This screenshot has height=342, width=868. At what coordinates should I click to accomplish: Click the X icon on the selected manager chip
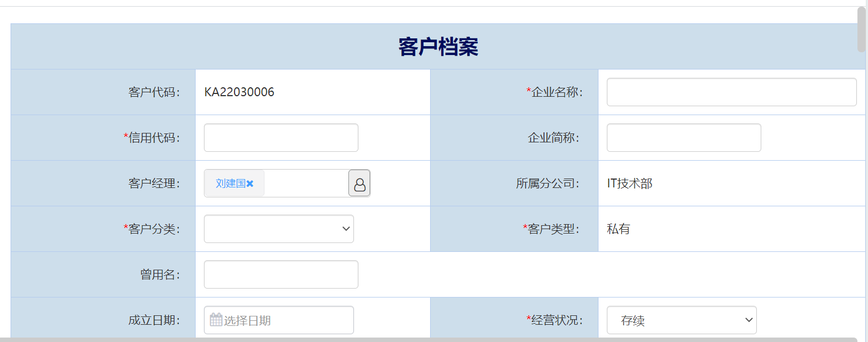pos(250,183)
